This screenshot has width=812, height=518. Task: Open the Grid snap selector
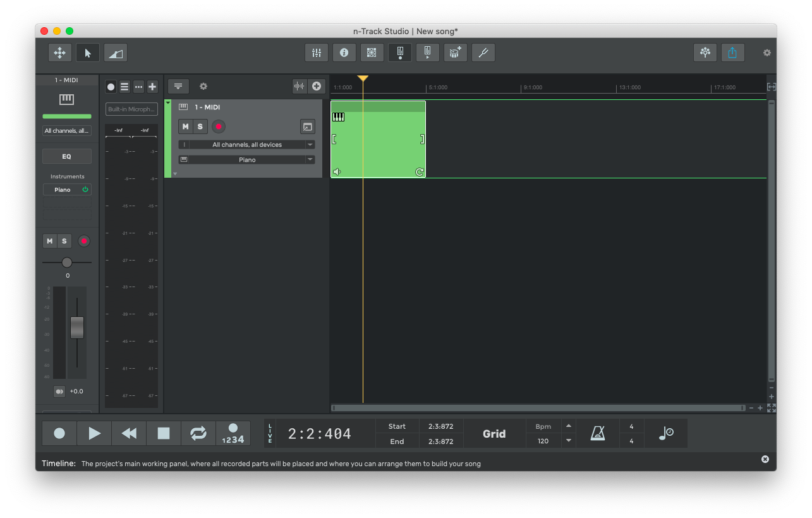point(494,433)
